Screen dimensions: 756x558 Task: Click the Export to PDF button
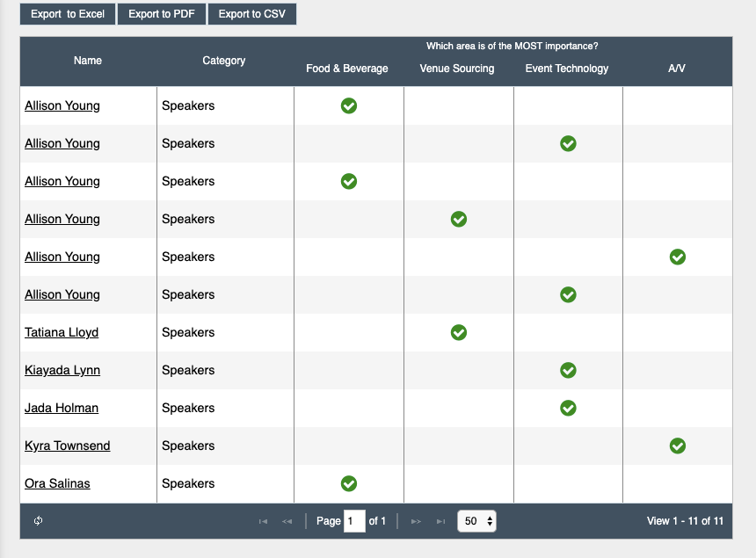point(162,14)
